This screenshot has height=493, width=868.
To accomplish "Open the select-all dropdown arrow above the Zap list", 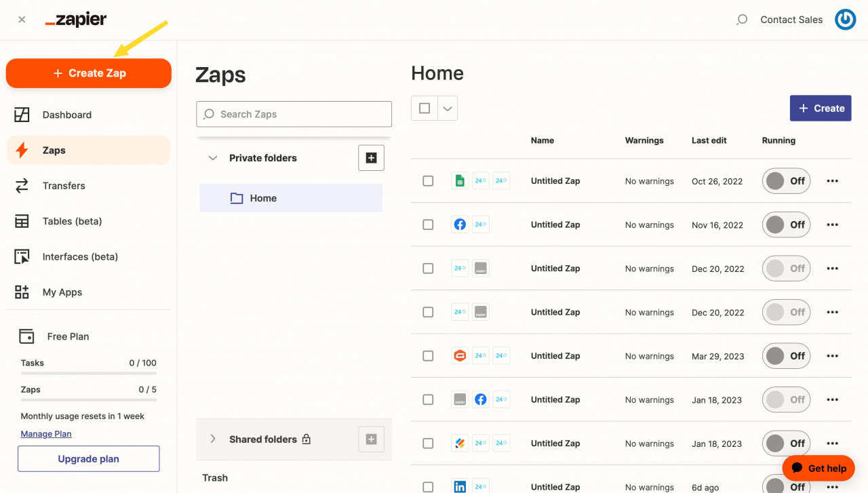I will pos(446,108).
